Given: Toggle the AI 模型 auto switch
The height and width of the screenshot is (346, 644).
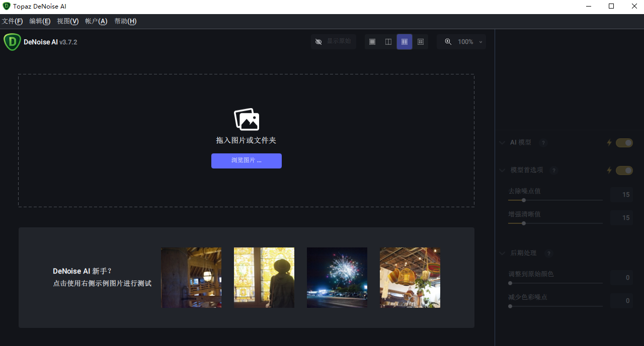Looking at the screenshot, I should click(624, 143).
